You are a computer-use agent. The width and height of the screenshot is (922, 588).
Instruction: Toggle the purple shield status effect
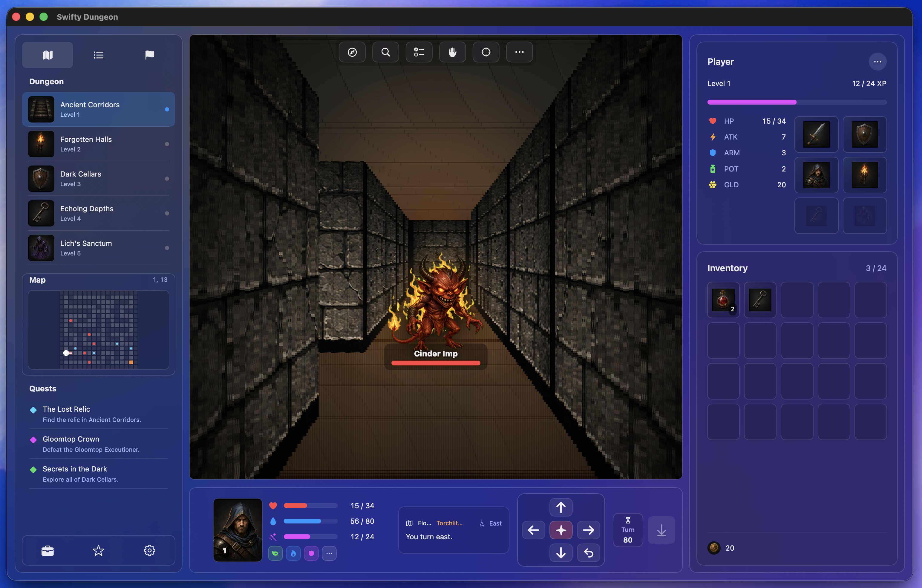311,553
